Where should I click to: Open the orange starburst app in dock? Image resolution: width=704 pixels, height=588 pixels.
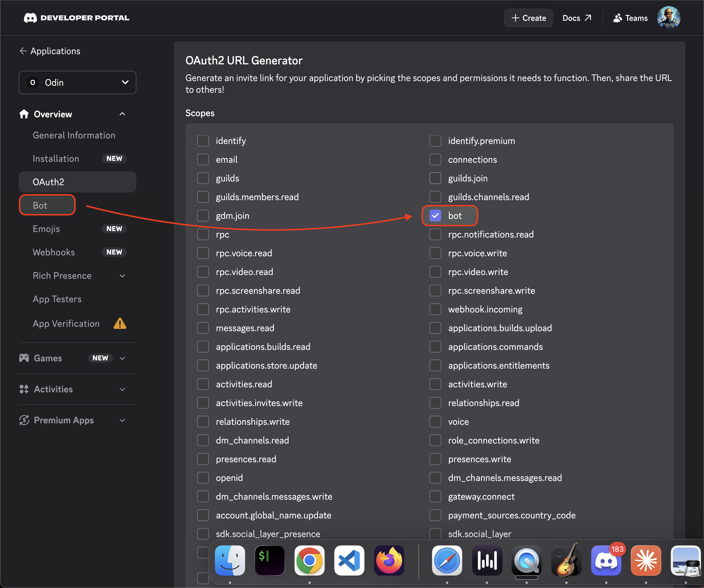click(646, 561)
